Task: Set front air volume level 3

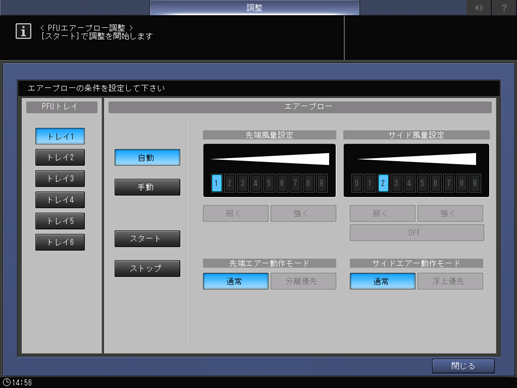Action: (243, 183)
